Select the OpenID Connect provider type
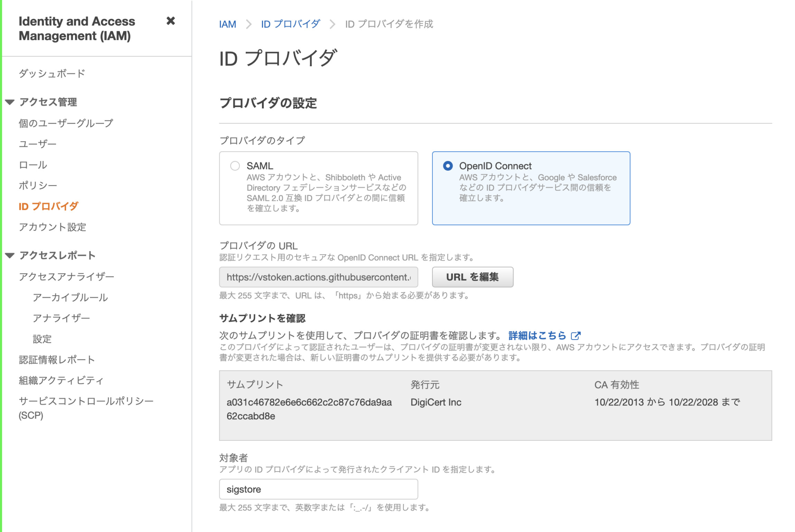 [448, 166]
